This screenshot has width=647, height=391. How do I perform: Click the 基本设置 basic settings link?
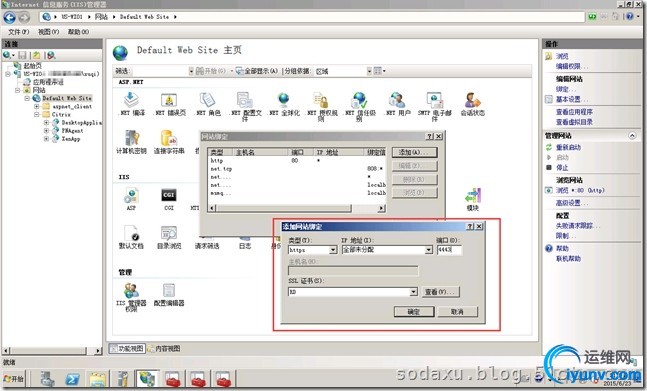(571, 99)
